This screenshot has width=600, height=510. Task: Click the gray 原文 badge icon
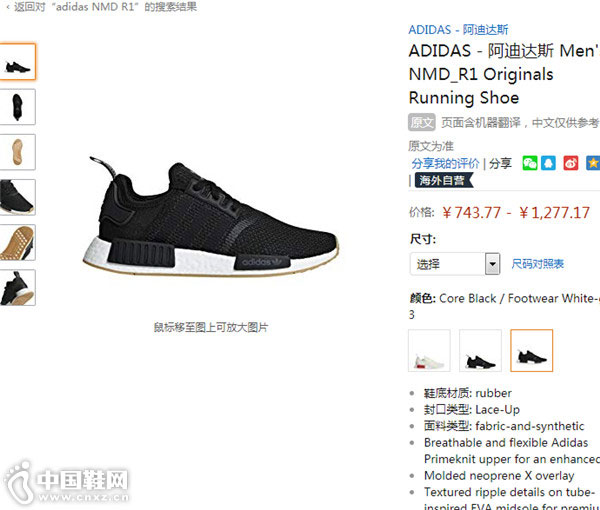pos(421,122)
